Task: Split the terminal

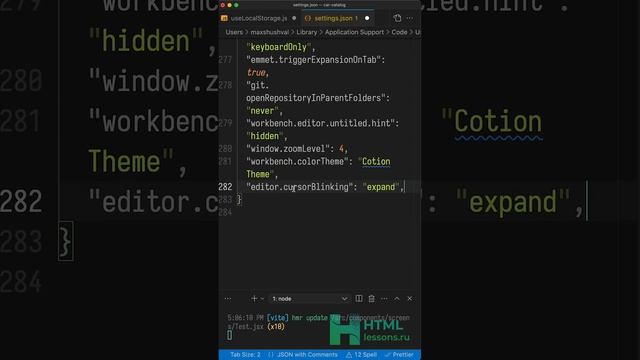Action: (x=359, y=299)
